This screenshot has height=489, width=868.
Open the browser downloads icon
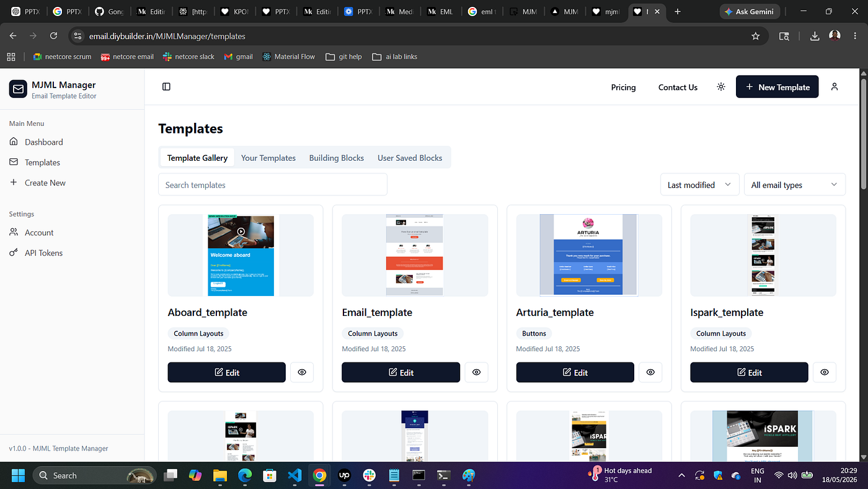815,36
